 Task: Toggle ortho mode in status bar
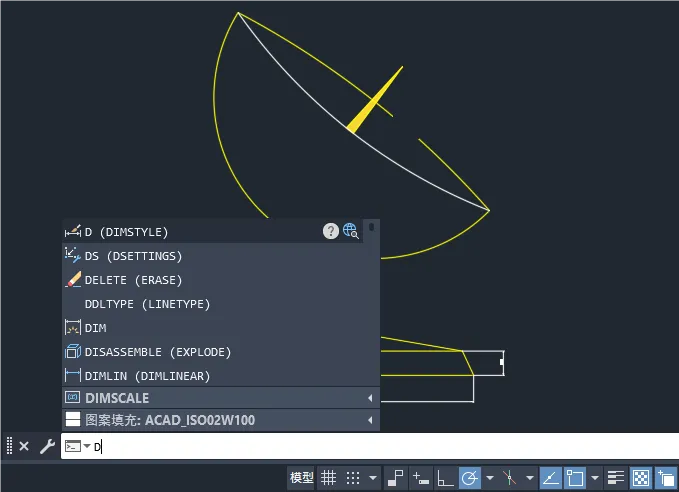pos(445,478)
